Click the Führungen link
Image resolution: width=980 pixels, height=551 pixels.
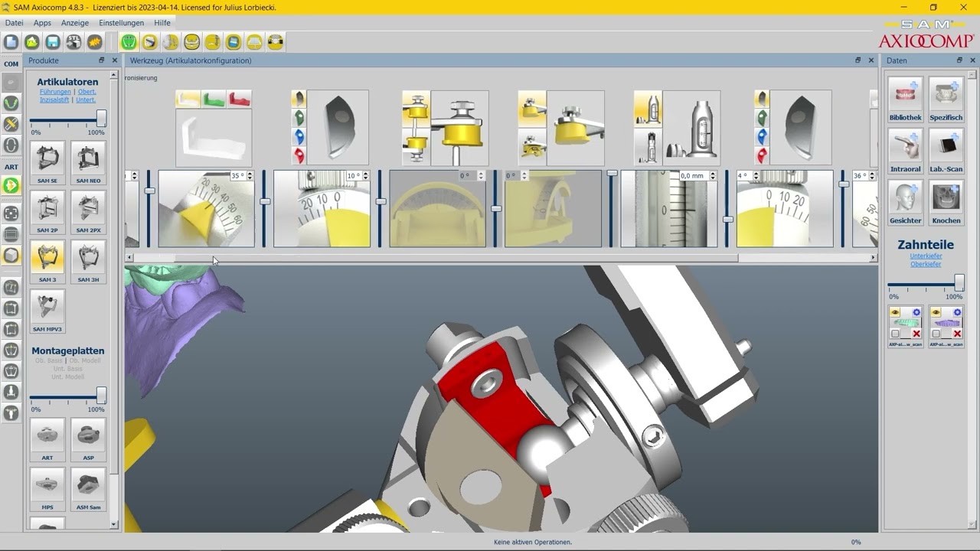[55, 92]
